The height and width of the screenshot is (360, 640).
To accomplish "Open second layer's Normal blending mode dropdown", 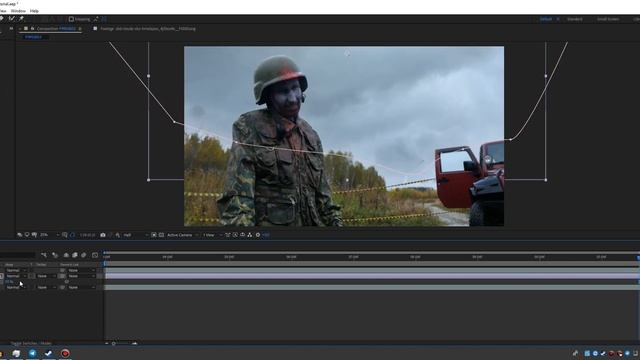I will tap(16, 276).
